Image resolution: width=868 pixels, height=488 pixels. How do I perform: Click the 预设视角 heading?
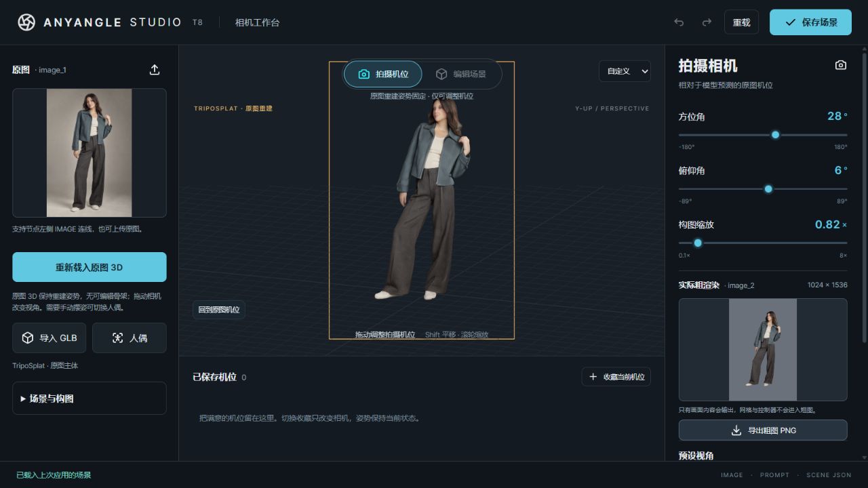click(x=696, y=455)
